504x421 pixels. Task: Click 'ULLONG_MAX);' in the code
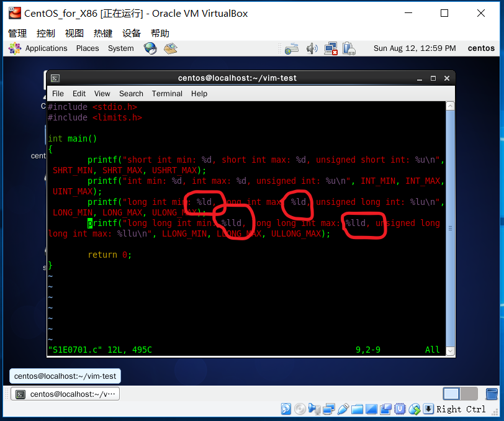(300, 233)
